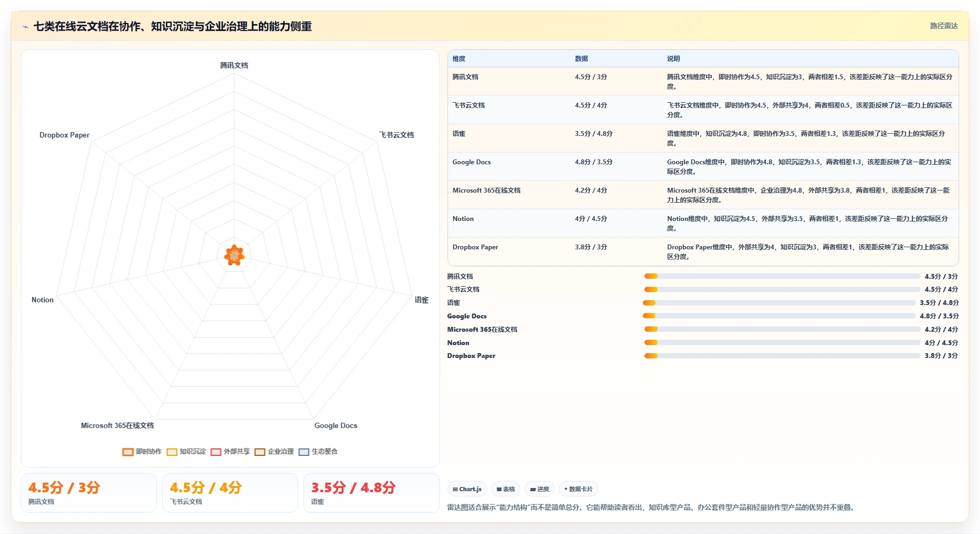
Task: Open the 4.5分 / 3分 腾讯文档 data card
Action: [89, 493]
